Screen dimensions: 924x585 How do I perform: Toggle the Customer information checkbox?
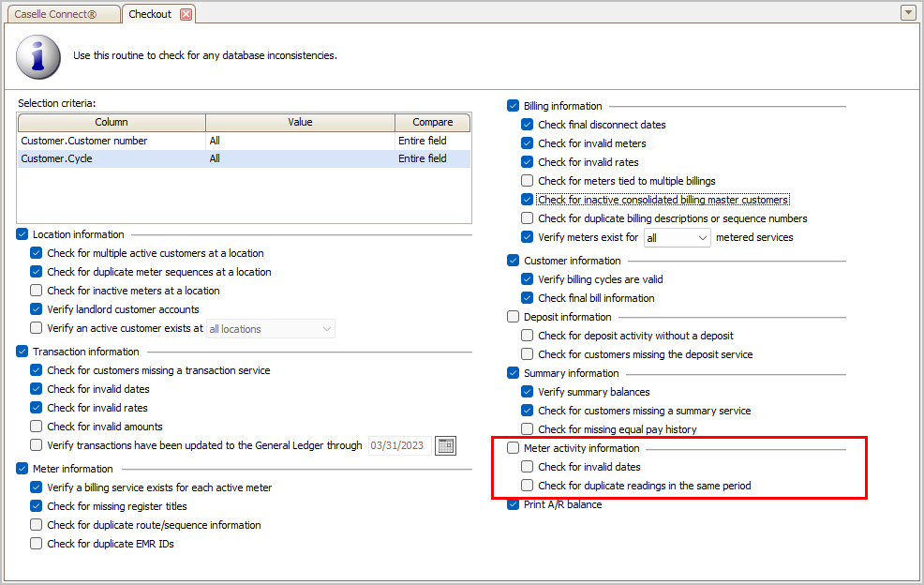click(514, 261)
